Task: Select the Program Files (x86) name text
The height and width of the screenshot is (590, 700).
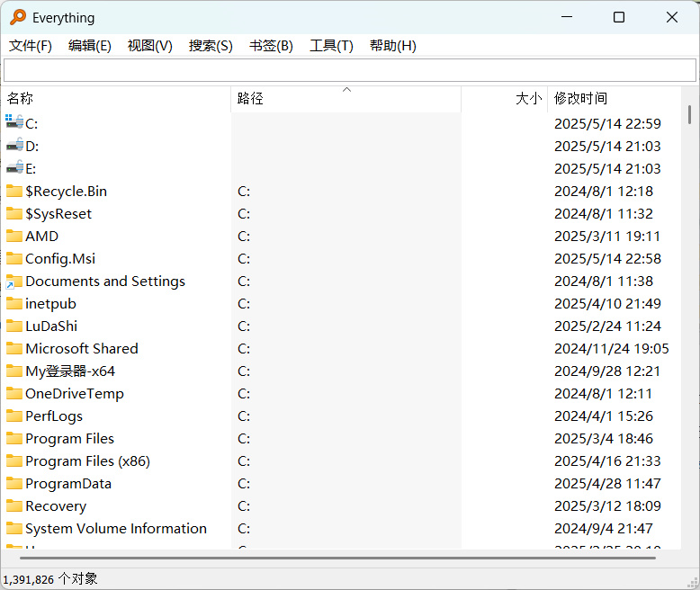Action: [87, 460]
